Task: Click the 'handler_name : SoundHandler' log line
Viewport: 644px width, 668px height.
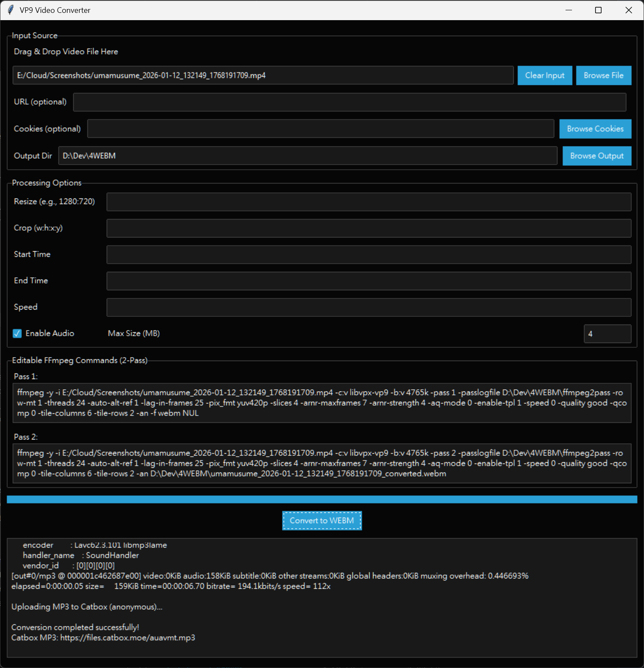Action: coord(81,555)
